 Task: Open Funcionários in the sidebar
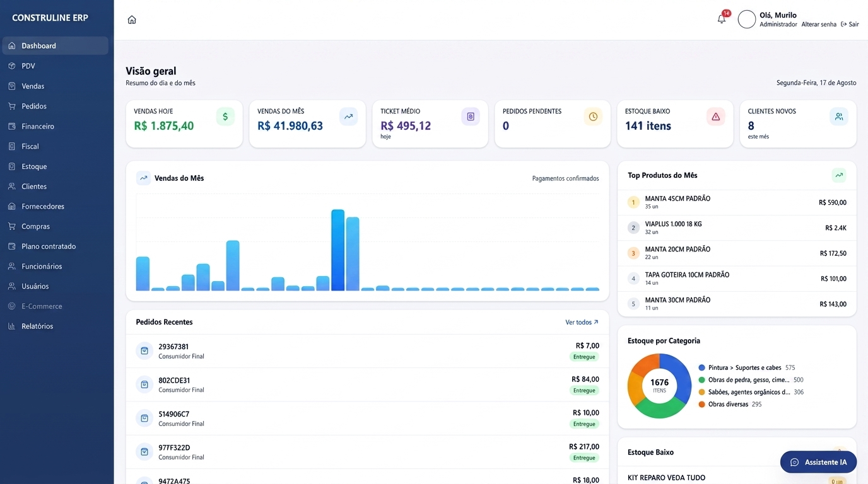pyautogui.click(x=56, y=267)
